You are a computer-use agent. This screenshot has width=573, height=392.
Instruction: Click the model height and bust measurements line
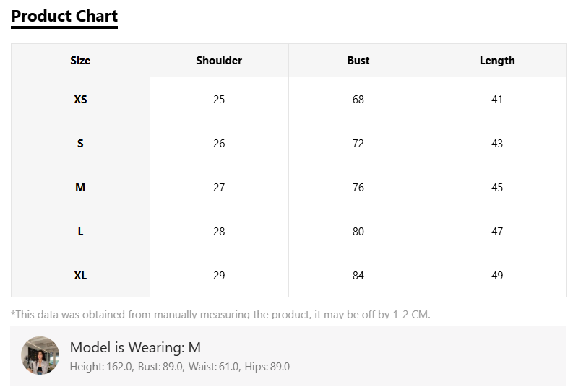180,367
